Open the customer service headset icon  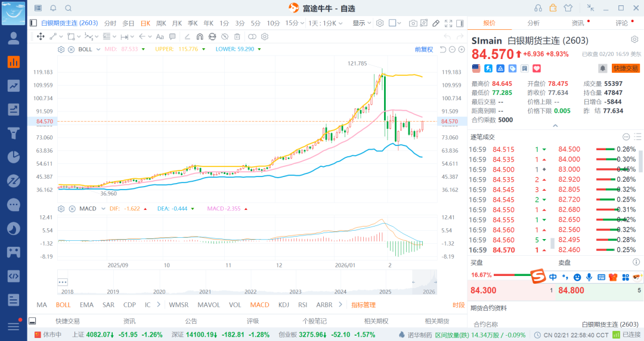point(538,8)
